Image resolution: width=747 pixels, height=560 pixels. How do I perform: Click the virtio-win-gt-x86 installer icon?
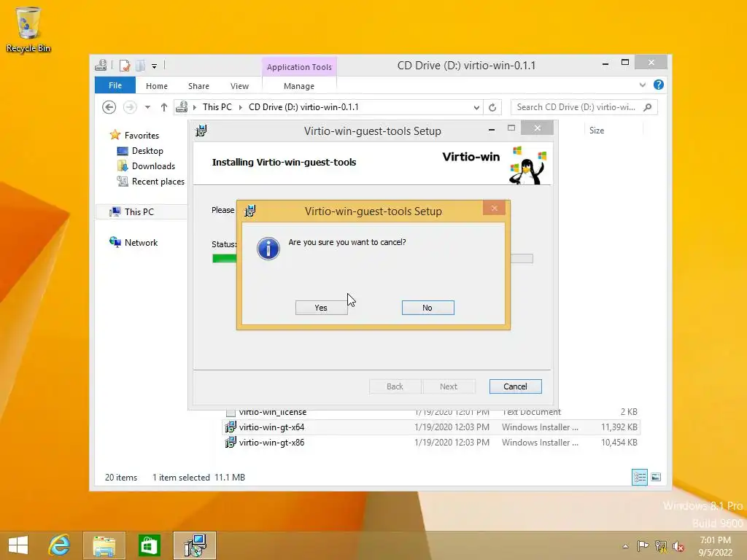coord(231,443)
